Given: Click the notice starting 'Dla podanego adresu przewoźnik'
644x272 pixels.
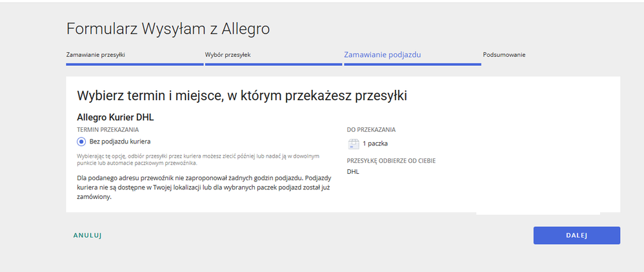Looking at the screenshot, I should tap(204, 187).
